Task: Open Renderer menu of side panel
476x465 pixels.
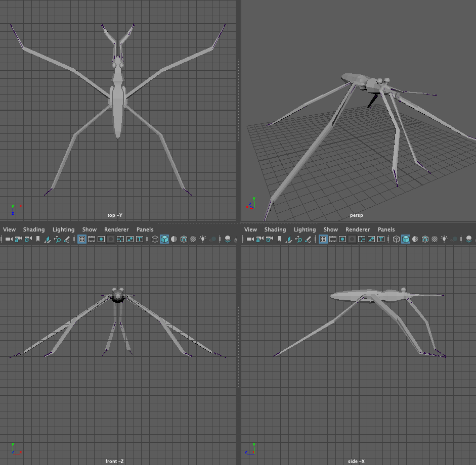Action: [x=358, y=229]
